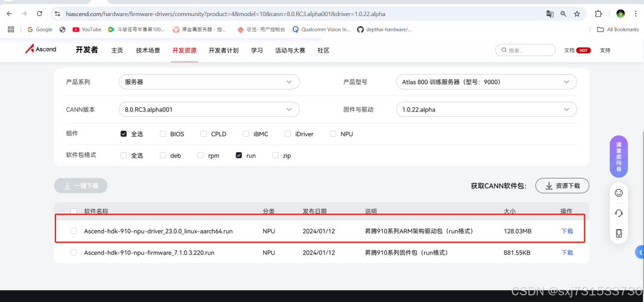644x302 pixels.
Task: Uncheck the run package format checkbox
Action: pos(239,155)
